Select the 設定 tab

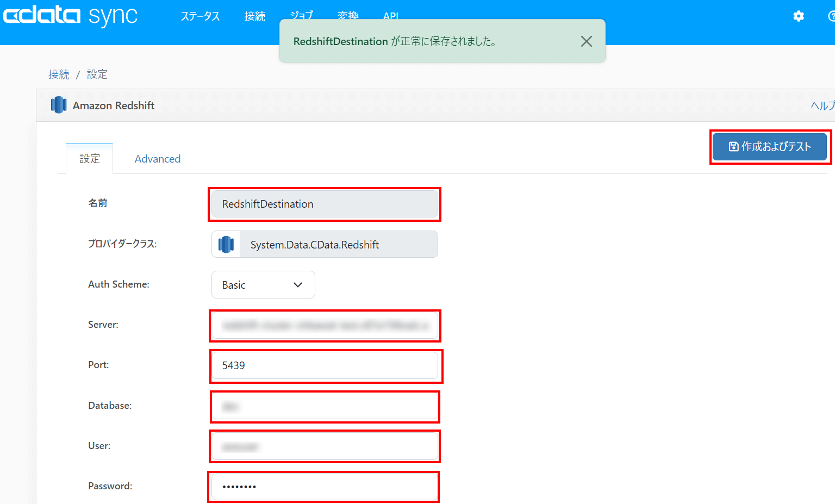click(89, 158)
